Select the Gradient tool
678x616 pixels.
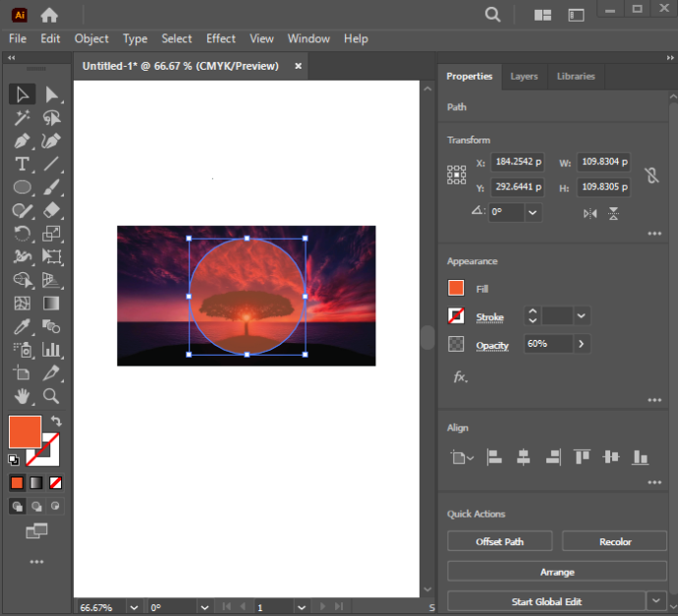click(x=51, y=303)
